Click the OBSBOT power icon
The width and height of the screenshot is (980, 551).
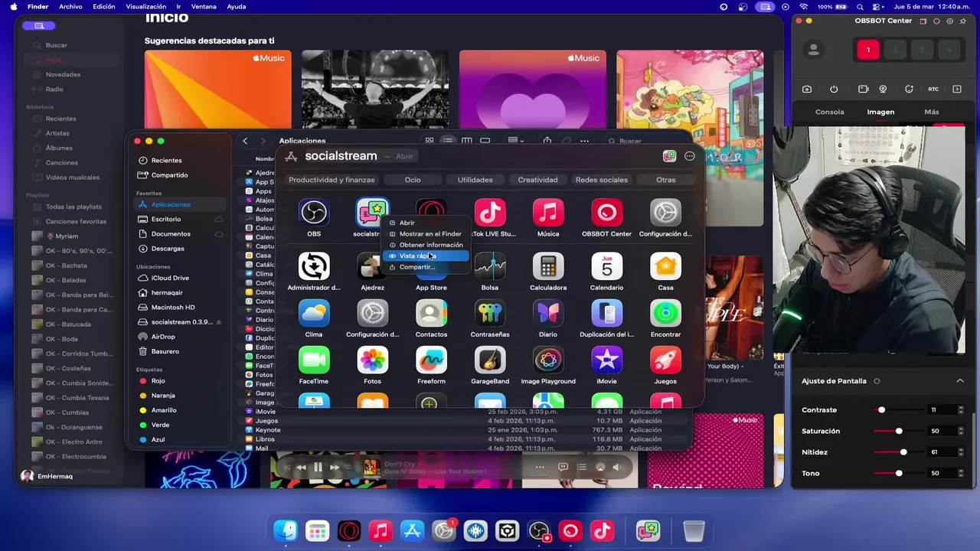834,89
